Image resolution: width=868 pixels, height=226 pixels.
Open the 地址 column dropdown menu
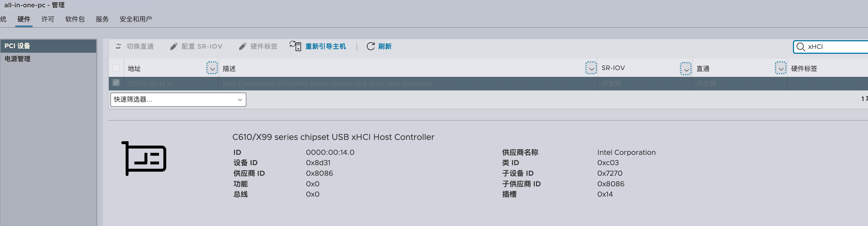(212, 68)
